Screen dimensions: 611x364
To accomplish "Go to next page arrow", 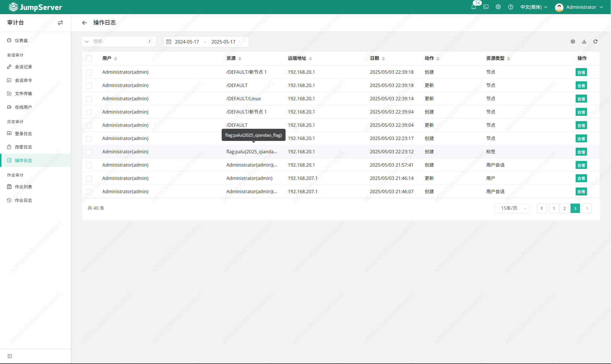I will pyautogui.click(x=587, y=208).
